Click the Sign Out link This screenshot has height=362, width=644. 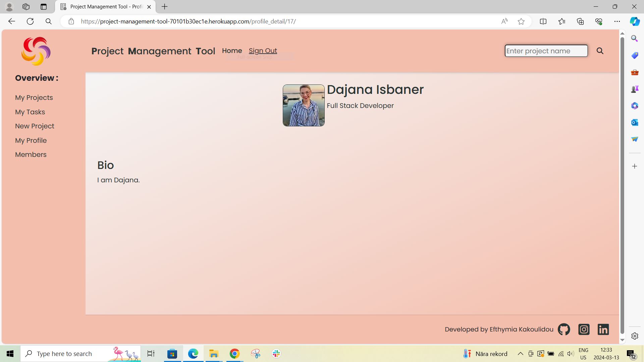pos(263,51)
